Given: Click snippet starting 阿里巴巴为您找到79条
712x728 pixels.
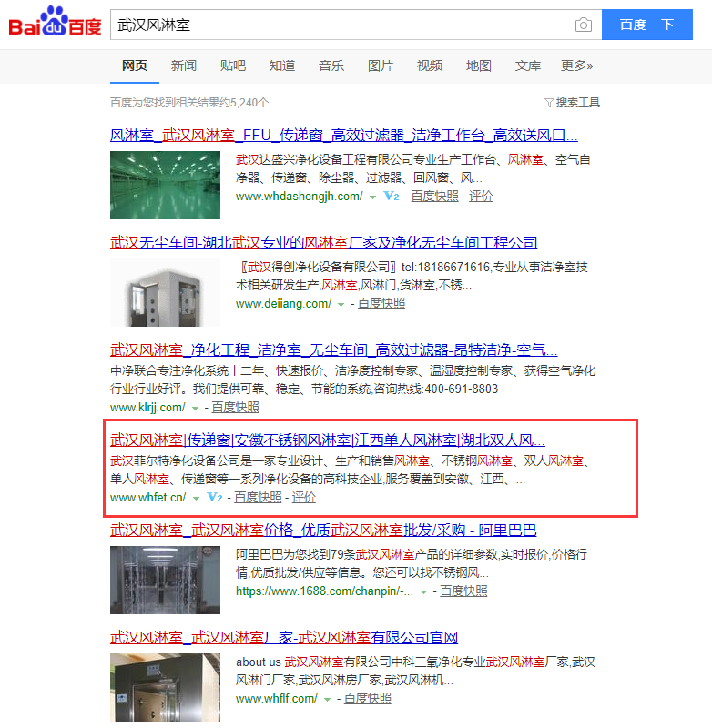Looking at the screenshot, I should click(x=412, y=563).
